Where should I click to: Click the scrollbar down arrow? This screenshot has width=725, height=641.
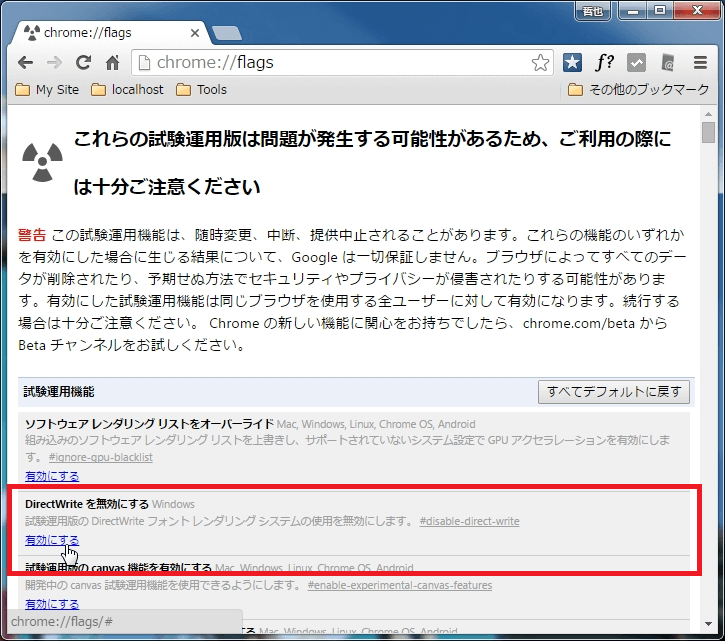pyautogui.click(x=708, y=624)
